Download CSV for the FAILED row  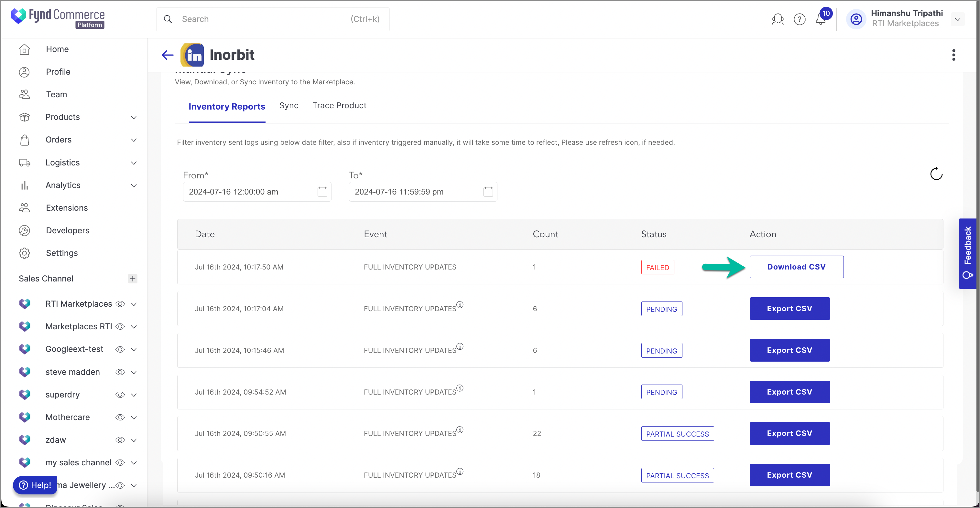pos(796,267)
